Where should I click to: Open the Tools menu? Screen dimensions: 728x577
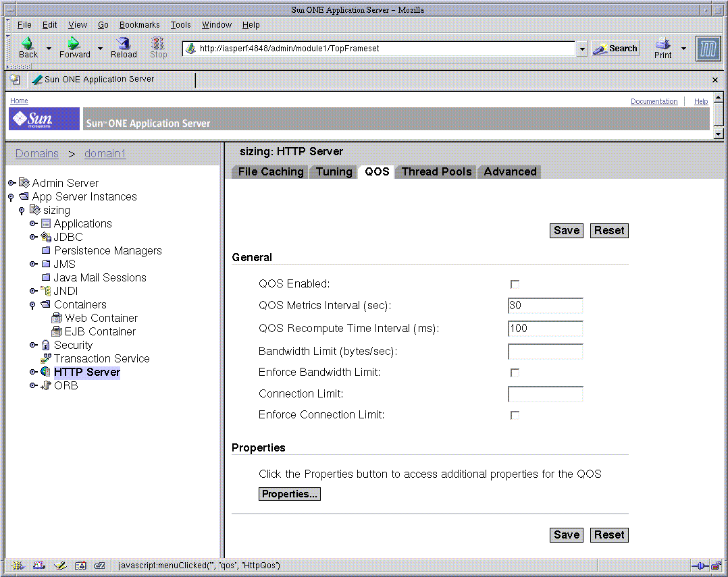[x=180, y=24]
